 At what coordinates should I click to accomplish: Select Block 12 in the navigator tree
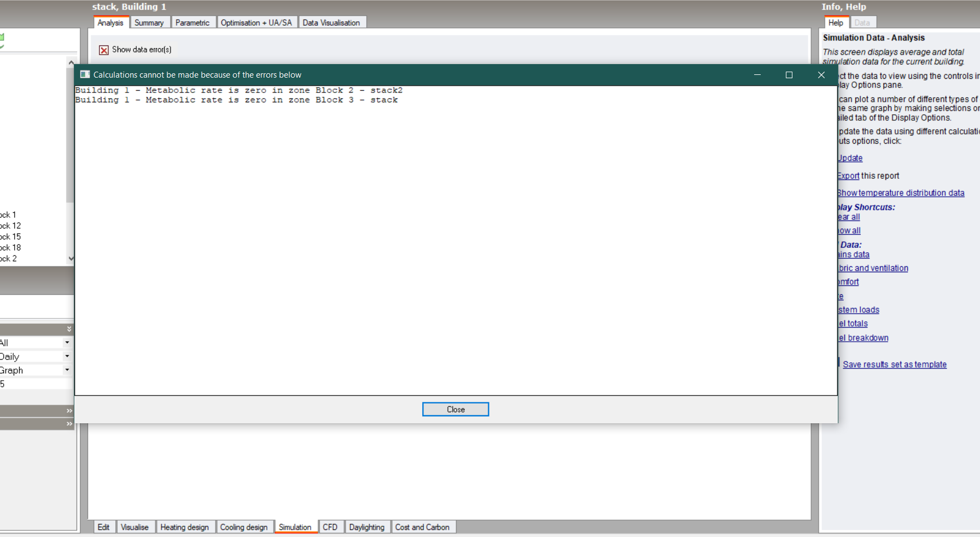(10, 226)
